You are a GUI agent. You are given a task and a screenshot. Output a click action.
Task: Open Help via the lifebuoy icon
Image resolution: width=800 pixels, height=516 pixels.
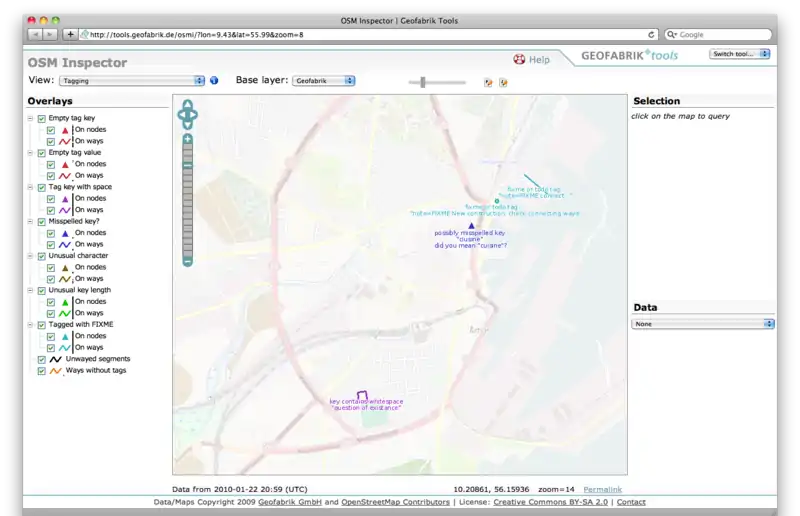click(x=519, y=60)
